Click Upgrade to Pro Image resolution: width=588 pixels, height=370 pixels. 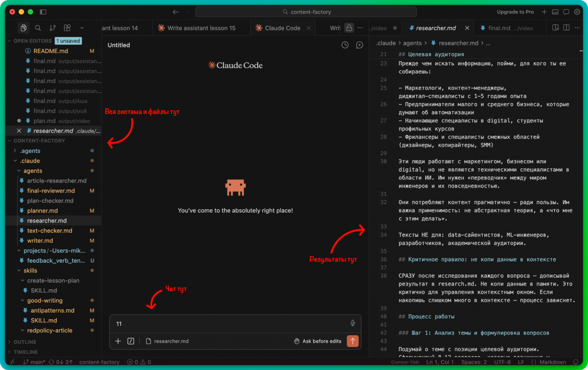(x=515, y=12)
